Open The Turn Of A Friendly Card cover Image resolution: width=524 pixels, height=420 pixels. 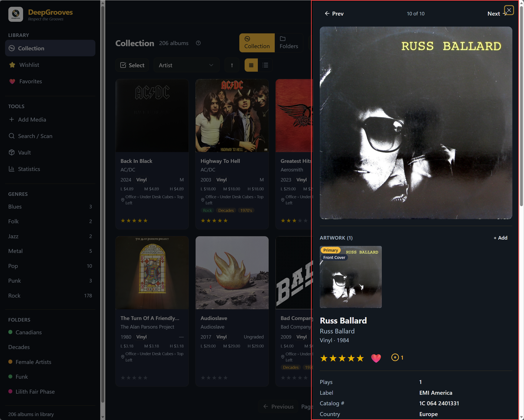(x=152, y=273)
